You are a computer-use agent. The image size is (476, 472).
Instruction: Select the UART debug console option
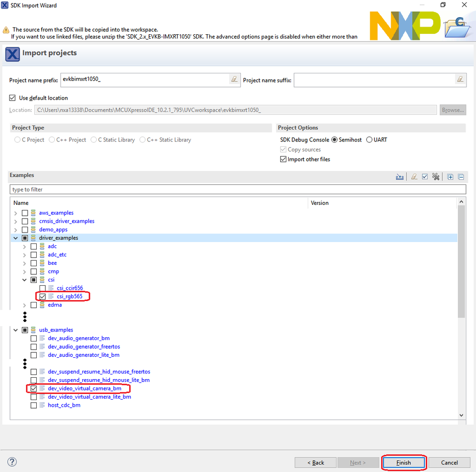pos(369,140)
